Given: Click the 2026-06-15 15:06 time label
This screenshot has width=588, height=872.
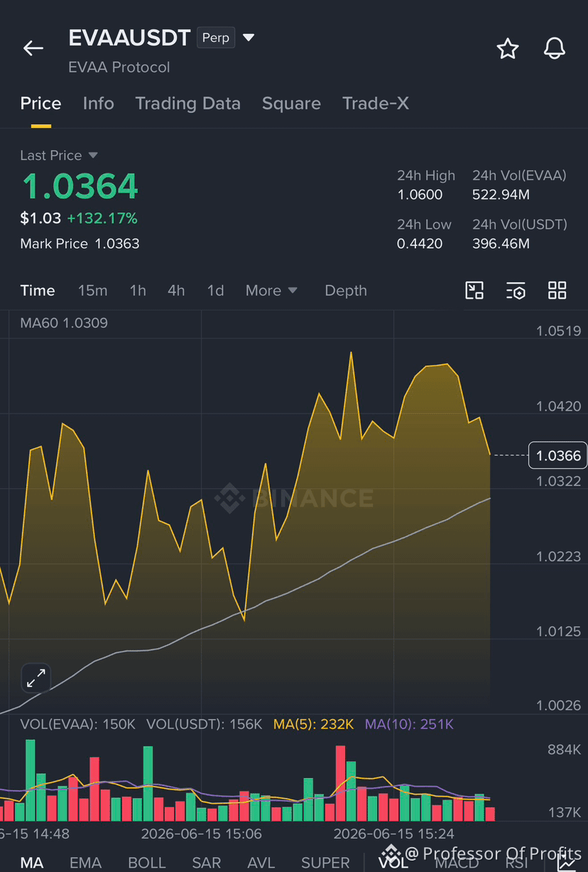Looking at the screenshot, I should (x=202, y=834).
